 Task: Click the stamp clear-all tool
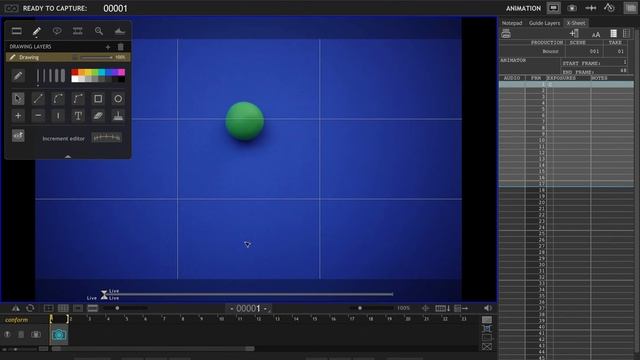click(x=118, y=116)
